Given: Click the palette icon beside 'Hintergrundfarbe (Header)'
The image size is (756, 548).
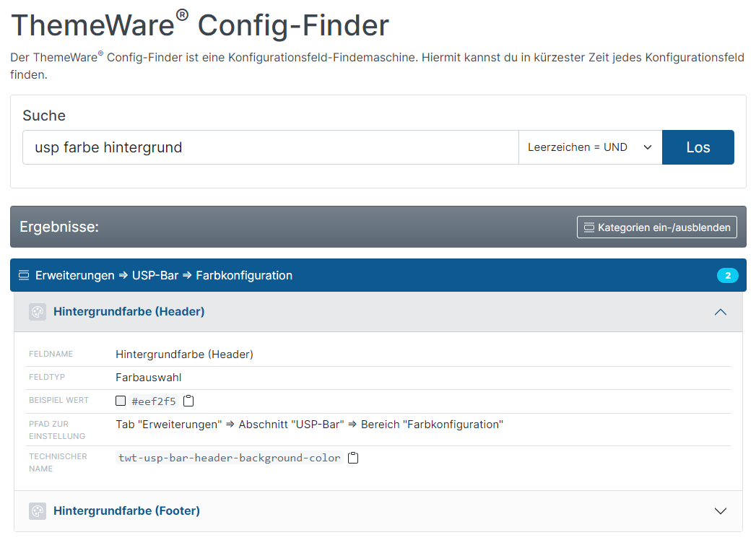Looking at the screenshot, I should pos(38,312).
